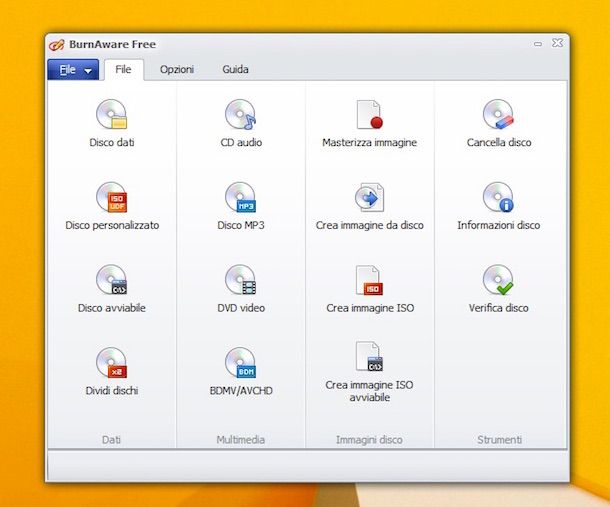Open the Guida tab
This screenshot has height=507, width=610.
(x=235, y=70)
